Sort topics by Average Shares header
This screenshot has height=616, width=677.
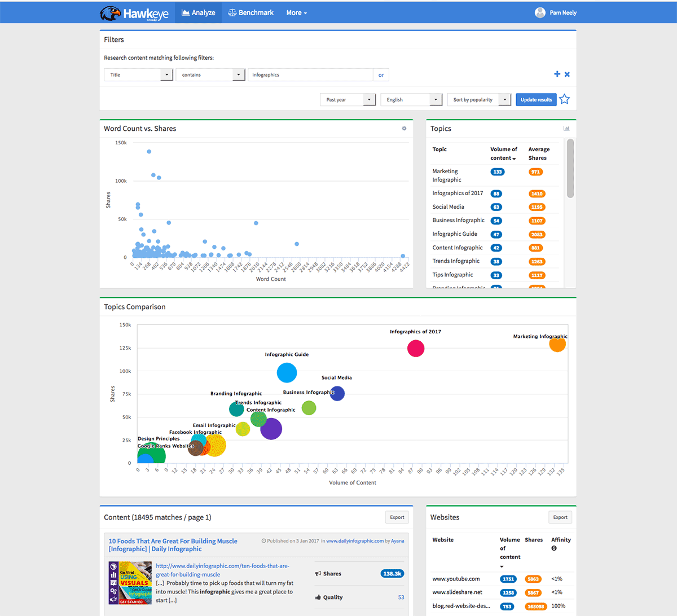click(539, 153)
